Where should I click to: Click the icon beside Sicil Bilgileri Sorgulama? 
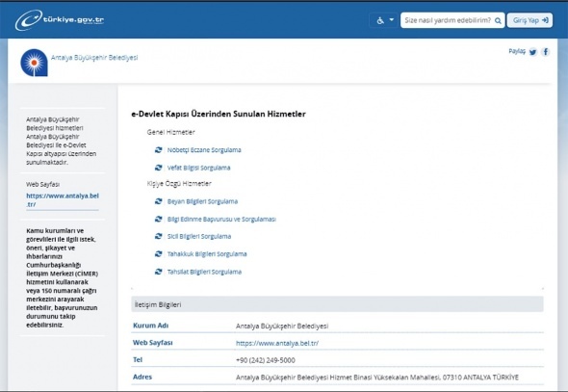pos(158,236)
